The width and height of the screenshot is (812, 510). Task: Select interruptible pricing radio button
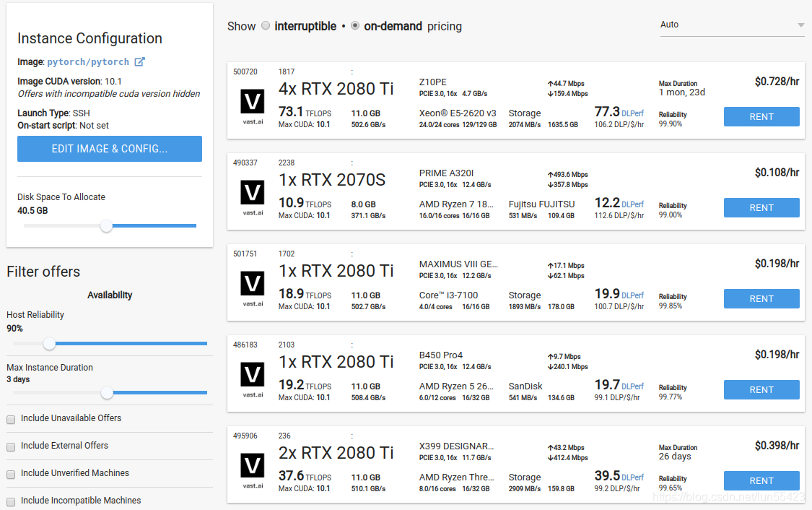pos(266,25)
